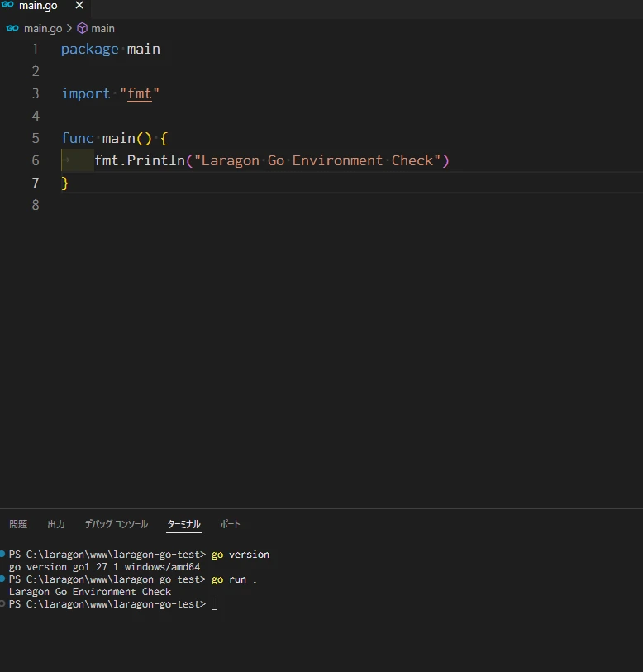Click the "import" keyword on line 3
Viewport: 643px width, 672px height.
86,94
